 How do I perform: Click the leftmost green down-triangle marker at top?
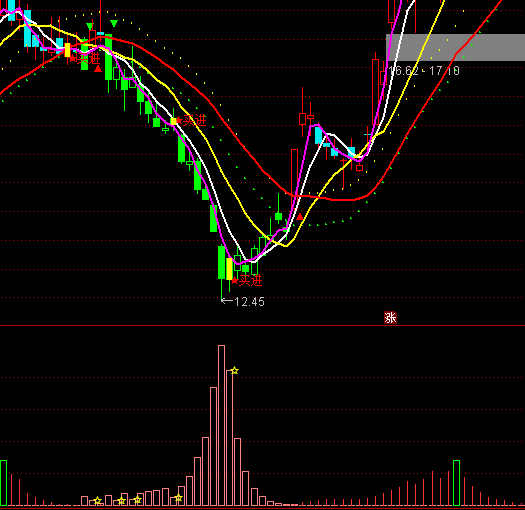coord(89,26)
